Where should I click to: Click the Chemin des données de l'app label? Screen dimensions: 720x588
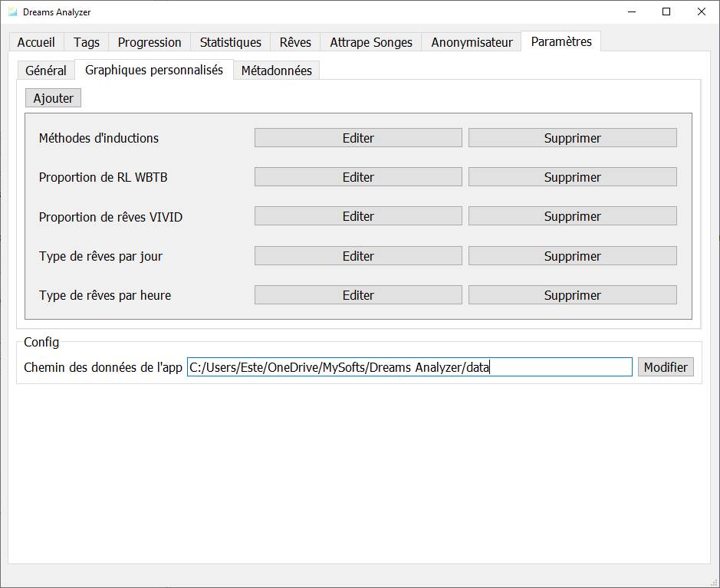click(x=103, y=367)
